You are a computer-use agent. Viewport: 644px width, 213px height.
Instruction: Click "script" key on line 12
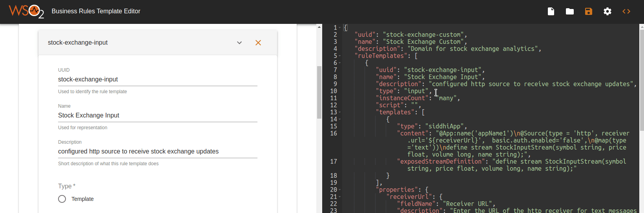point(390,105)
